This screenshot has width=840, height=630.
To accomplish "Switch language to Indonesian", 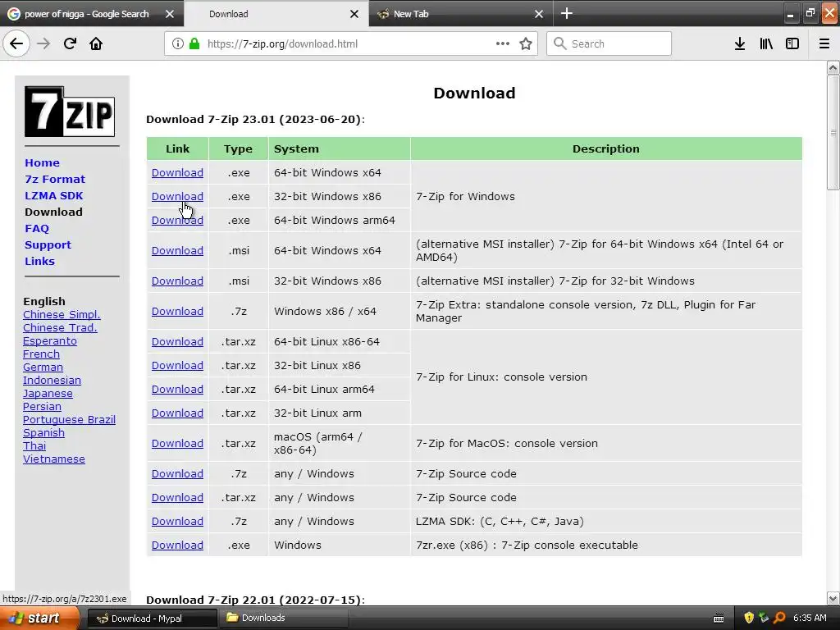I will (x=52, y=380).
